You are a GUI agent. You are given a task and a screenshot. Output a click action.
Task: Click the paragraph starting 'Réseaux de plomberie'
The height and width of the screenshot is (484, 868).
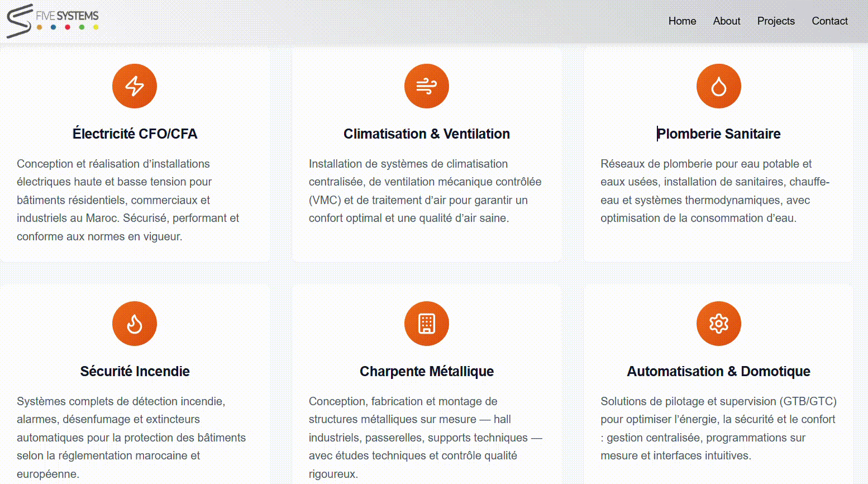click(x=715, y=191)
